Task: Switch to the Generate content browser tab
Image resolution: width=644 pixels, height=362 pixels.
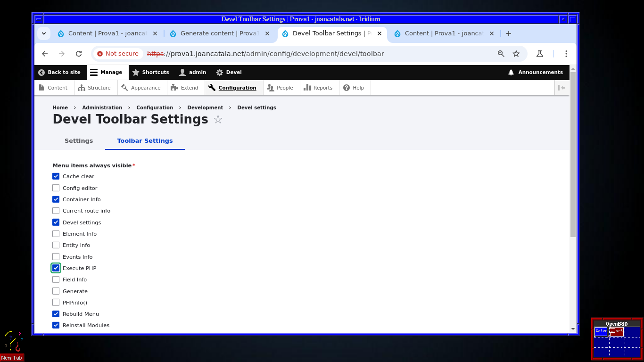Action: click(x=219, y=33)
